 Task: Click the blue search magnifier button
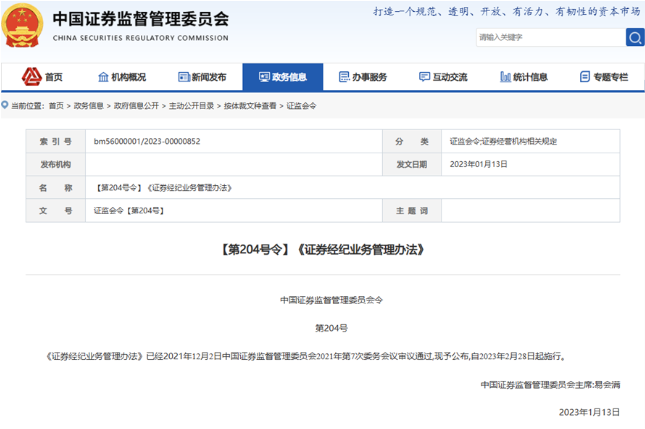[635, 37]
